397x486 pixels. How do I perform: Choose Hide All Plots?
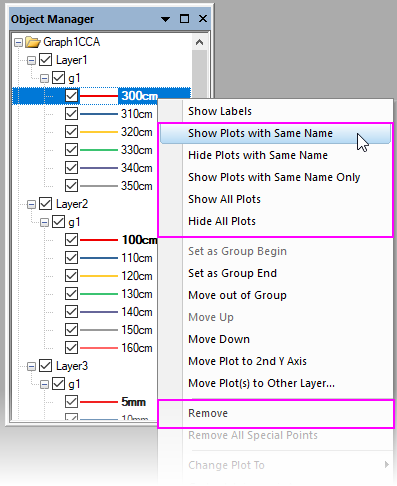pyautogui.click(x=222, y=221)
